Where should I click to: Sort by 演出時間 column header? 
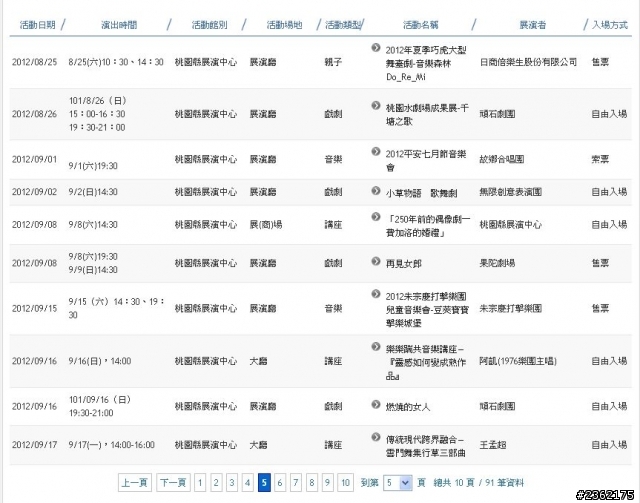[119, 25]
